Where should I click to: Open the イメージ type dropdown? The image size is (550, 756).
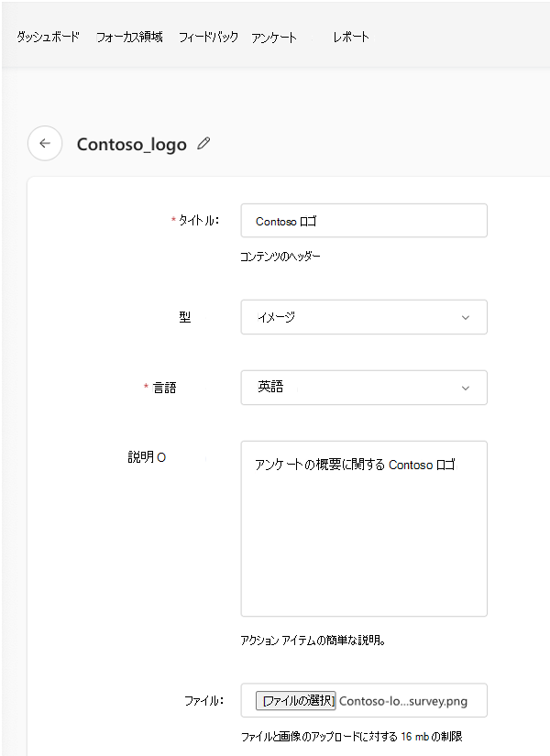(364, 316)
